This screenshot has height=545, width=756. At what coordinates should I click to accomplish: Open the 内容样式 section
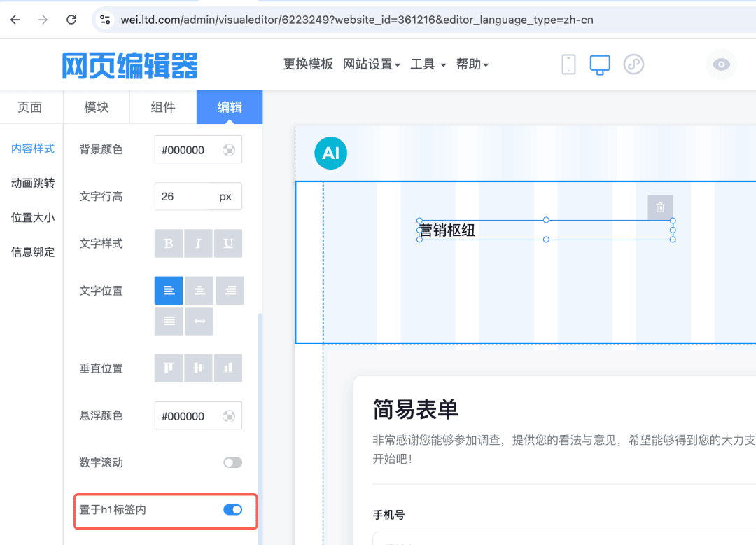point(33,149)
